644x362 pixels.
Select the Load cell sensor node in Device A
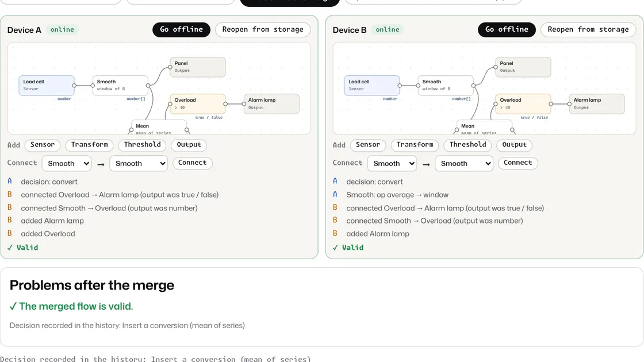pos(47,86)
